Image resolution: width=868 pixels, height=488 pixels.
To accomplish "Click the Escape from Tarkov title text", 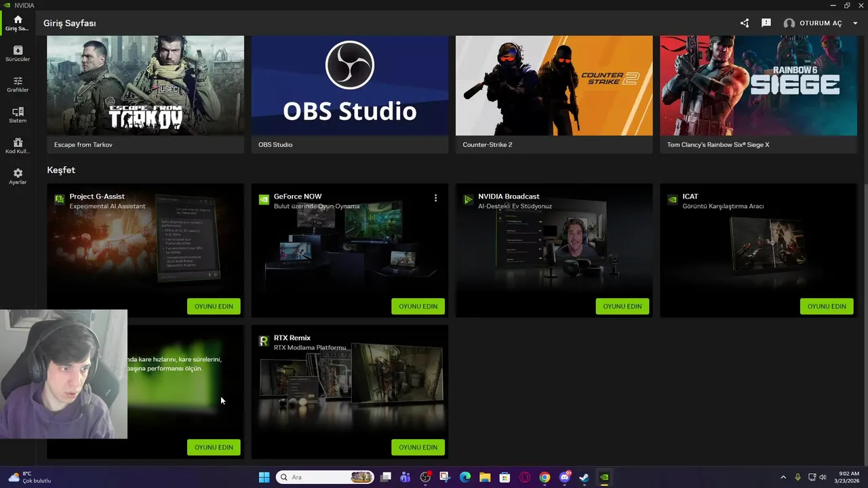I will click(x=83, y=144).
